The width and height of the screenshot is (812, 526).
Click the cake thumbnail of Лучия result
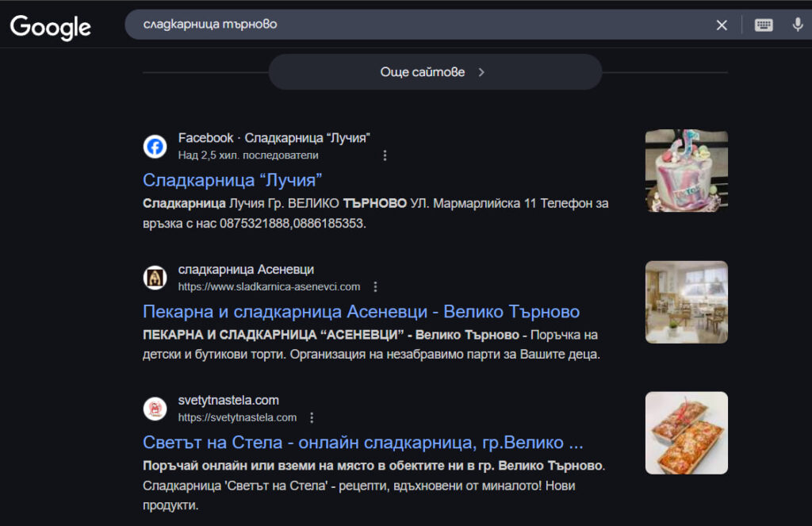pyautogui.click(x=686, y=171)
